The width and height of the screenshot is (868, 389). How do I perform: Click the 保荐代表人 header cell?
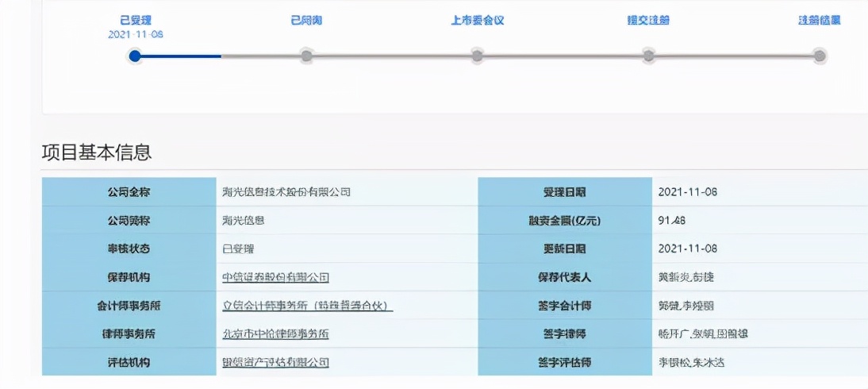pos(565,277)
